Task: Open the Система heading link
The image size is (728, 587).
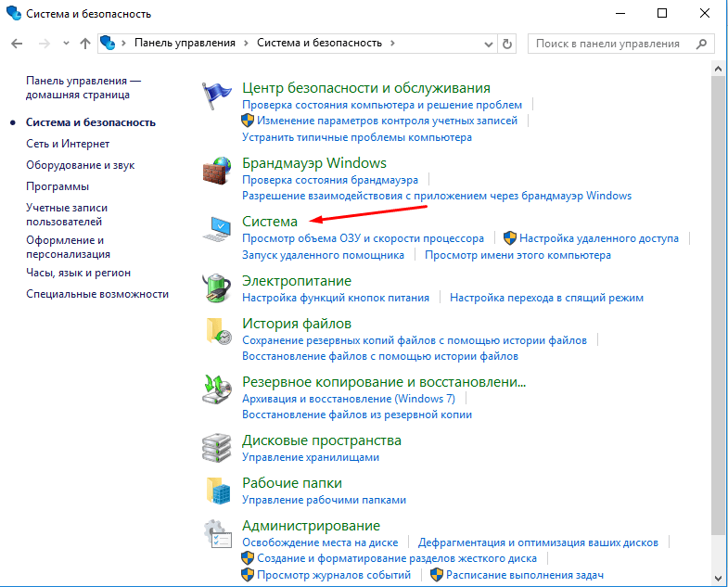Action: (x=270, y=222)
